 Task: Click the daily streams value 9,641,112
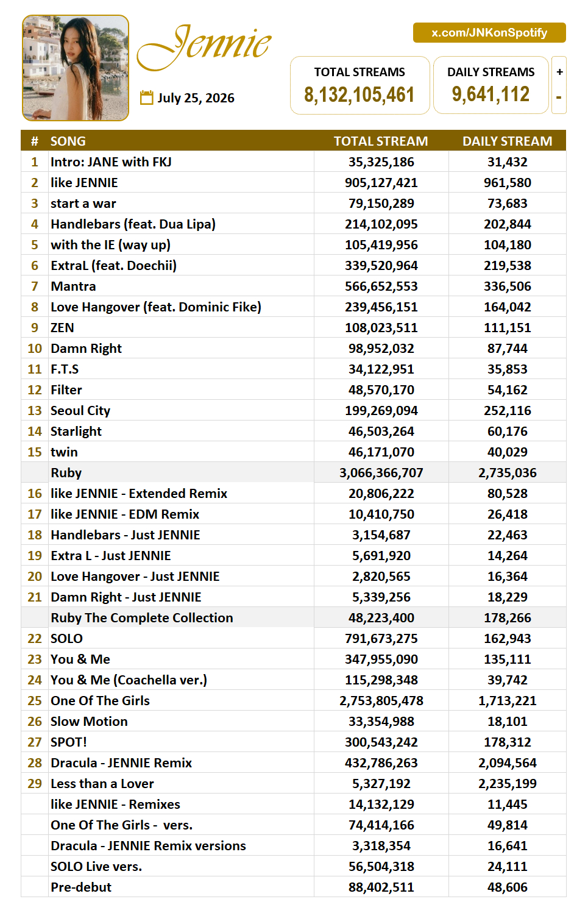tap(491, 94)
